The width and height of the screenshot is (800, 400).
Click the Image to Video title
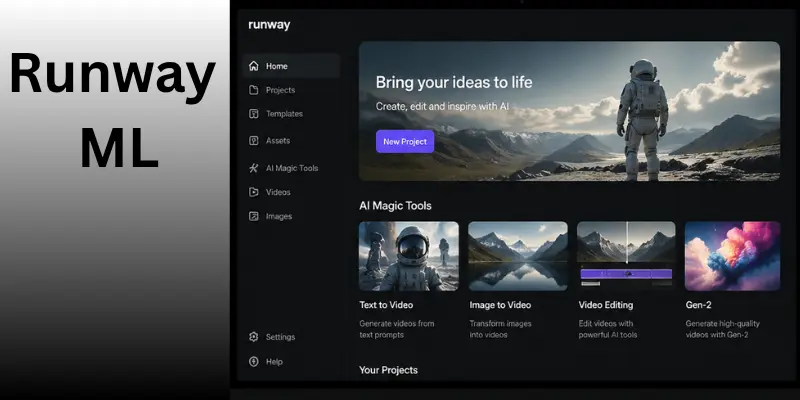click(x=500, y=305)
